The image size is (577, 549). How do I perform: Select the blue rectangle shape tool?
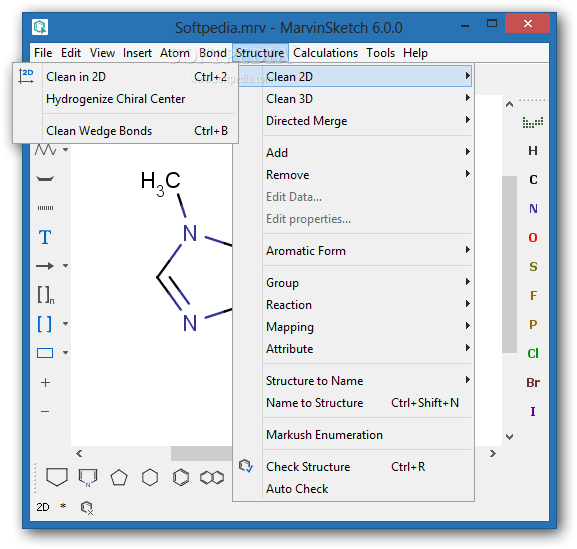(45, 353)
